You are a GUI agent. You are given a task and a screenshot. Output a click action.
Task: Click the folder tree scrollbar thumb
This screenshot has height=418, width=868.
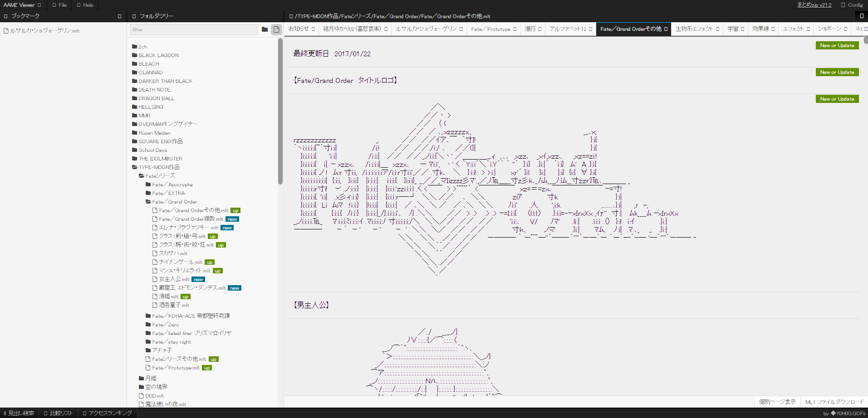coord(280,111)
